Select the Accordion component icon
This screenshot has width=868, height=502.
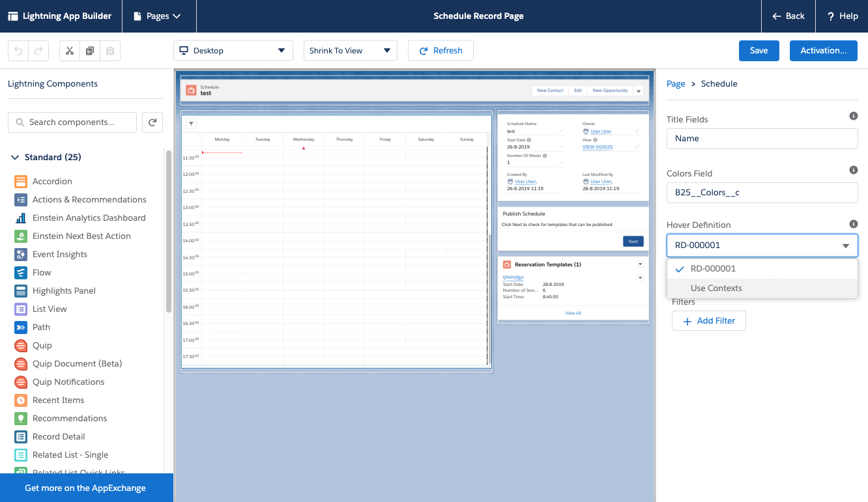click(21, 182)
